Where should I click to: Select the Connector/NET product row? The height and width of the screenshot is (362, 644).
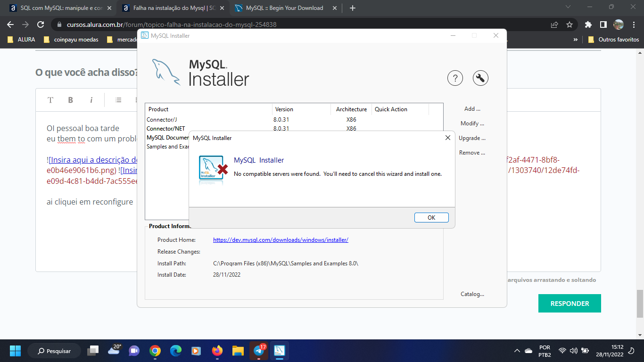(294, 128)
